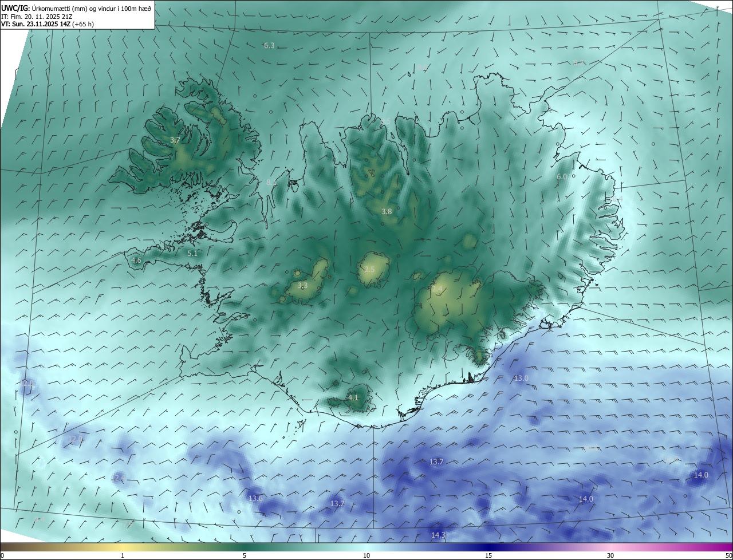The height and width of the screenshot is (560, 733).
Task: Click the 14.3 value label at the bottom edge
Action: point(438,535)
